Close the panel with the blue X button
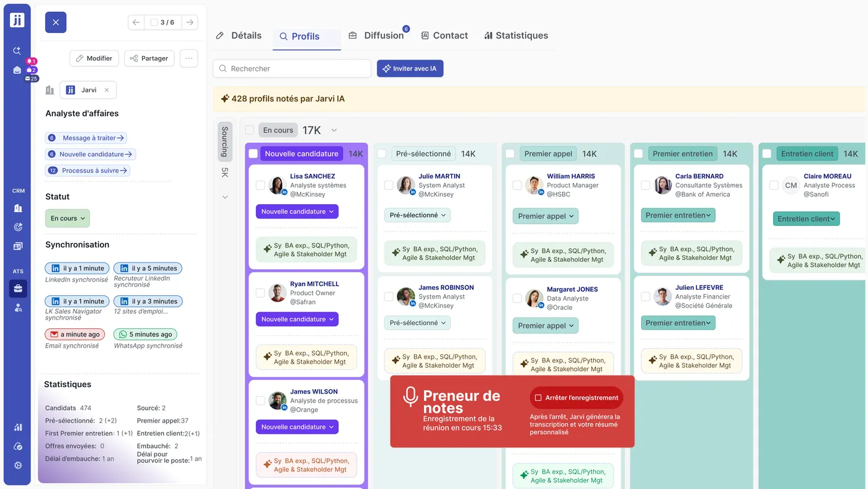The width and height of the screenshot is (868, 489). [56, 22]
